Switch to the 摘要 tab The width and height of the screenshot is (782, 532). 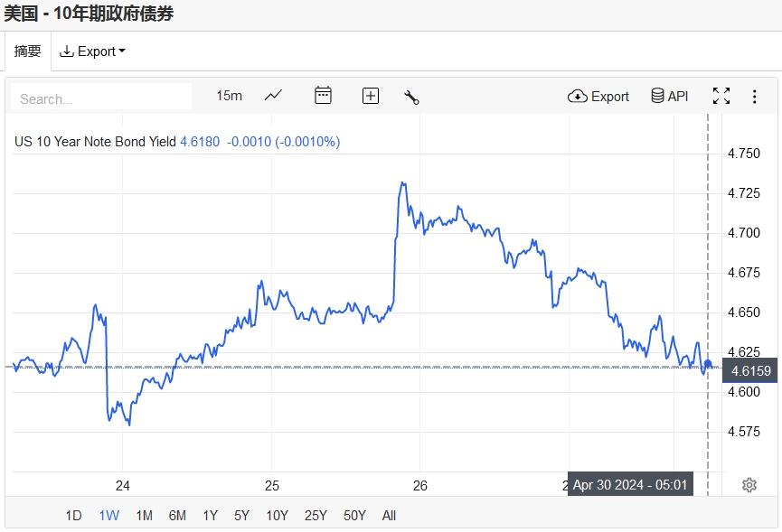tap(27, 51)
